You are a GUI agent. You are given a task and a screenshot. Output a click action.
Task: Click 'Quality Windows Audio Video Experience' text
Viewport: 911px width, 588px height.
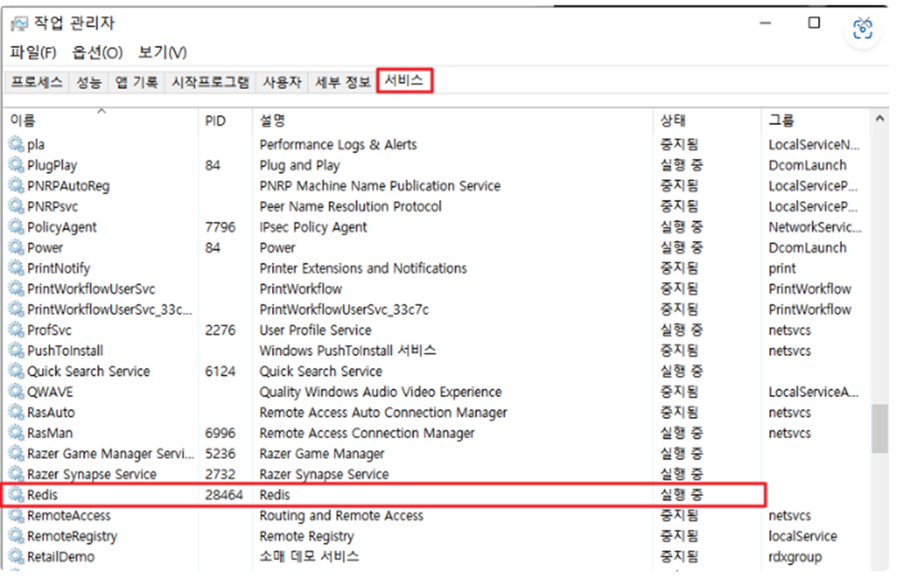click(x=381, y=392)
